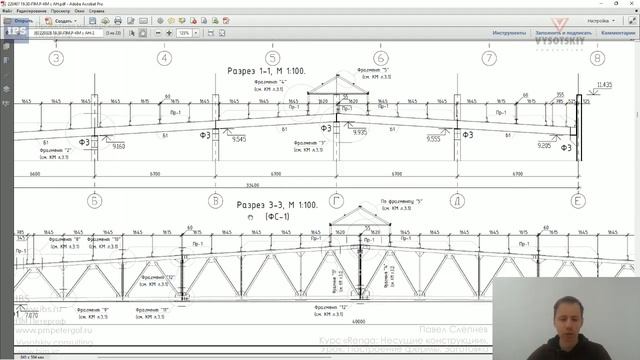Click the green-arrow page icon
This screenshot has height=360, width=640.
coord(215,20)
